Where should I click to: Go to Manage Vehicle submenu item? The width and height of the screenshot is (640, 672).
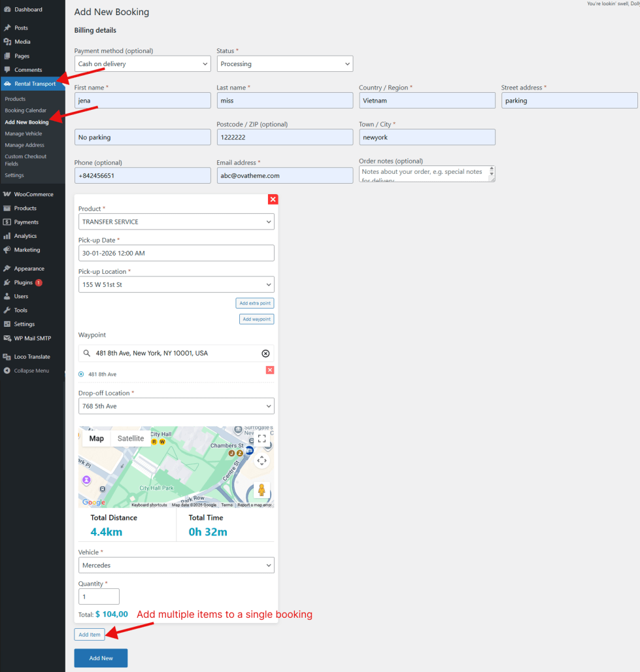[24, 133]
